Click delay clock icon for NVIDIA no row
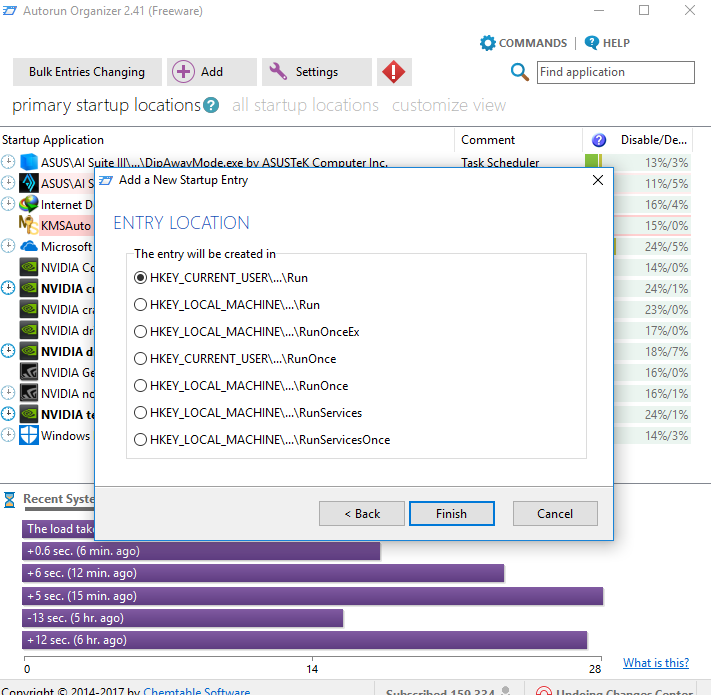The image size is (711, 695). [x=8, y=393]
